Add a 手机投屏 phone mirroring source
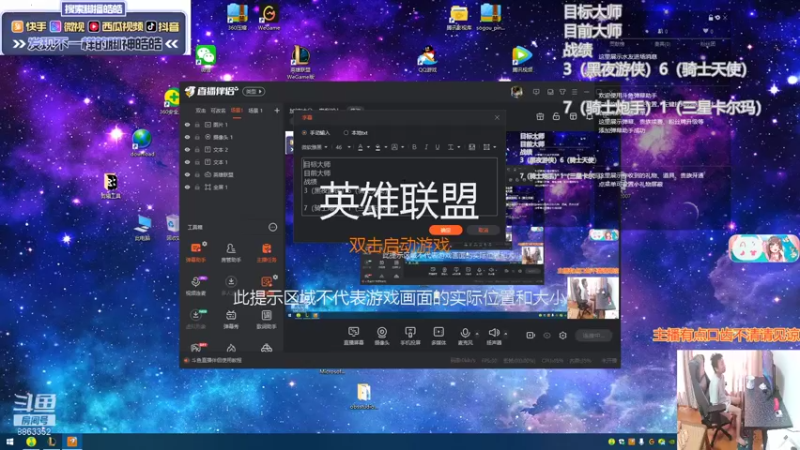This screenshot has height=450, width=800. (410, 336)
